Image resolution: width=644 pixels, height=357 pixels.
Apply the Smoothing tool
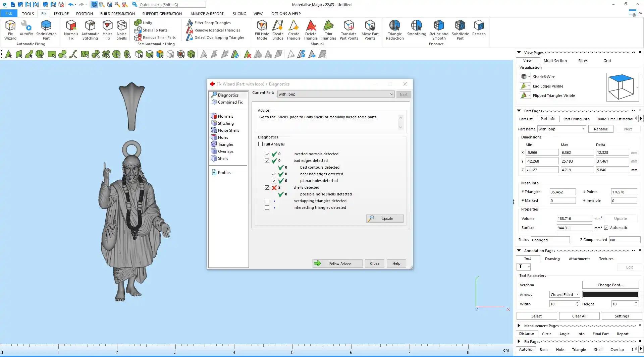[417, 28]
